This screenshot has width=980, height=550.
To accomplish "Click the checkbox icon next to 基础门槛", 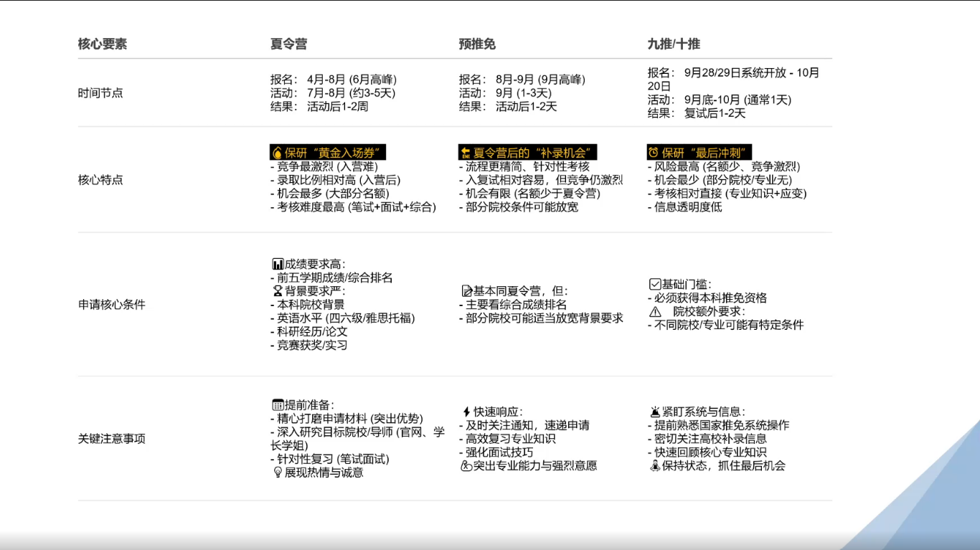I will pos(654,284).
